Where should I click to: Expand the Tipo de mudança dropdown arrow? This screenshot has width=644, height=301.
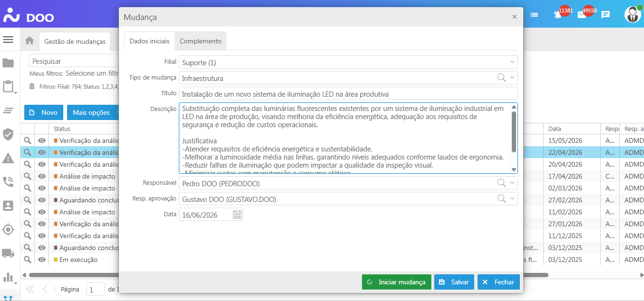[x=512, y=78]
